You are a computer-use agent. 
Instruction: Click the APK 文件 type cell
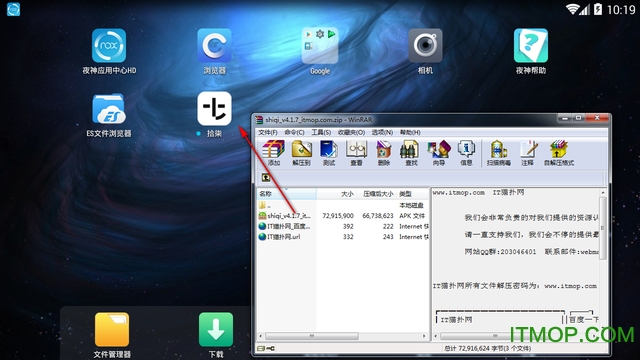point(412,216)
